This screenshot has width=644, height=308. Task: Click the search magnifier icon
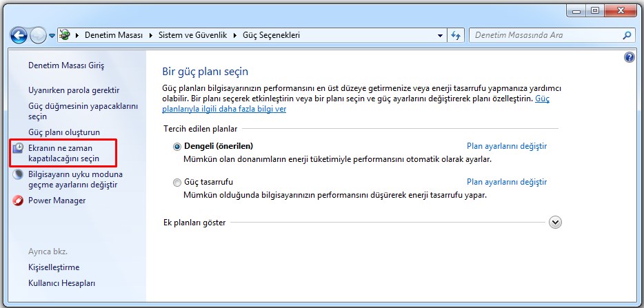coord(627,34)
